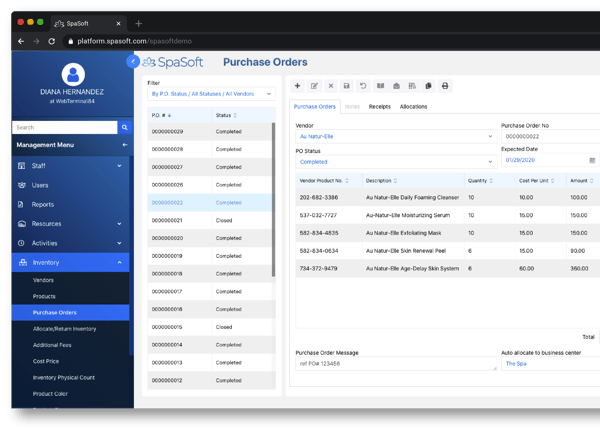Click Diana Hernandez user avatar

click(73, 75)
